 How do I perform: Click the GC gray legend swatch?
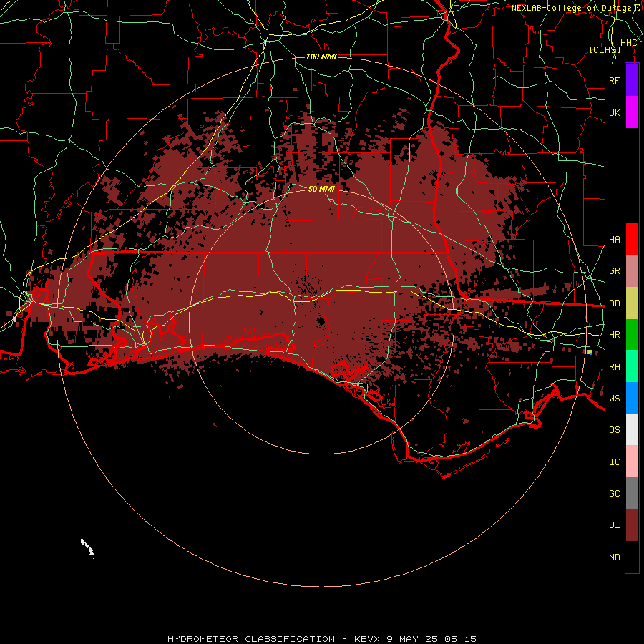pyautogui.click(x=632, y=493)
